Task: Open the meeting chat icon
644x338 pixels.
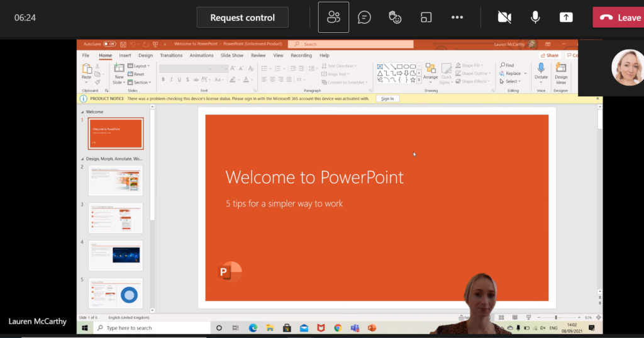Action: point(364,18)
